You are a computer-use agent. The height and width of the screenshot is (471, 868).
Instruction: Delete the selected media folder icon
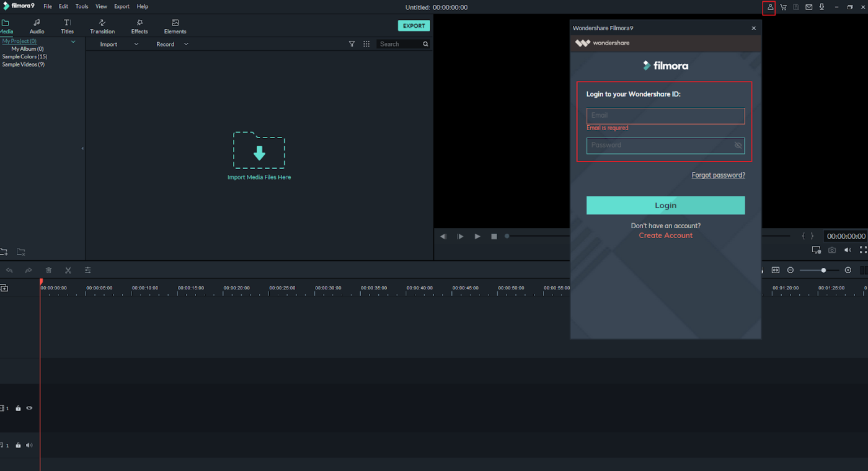pyautogui.click(x=20, y=252)
